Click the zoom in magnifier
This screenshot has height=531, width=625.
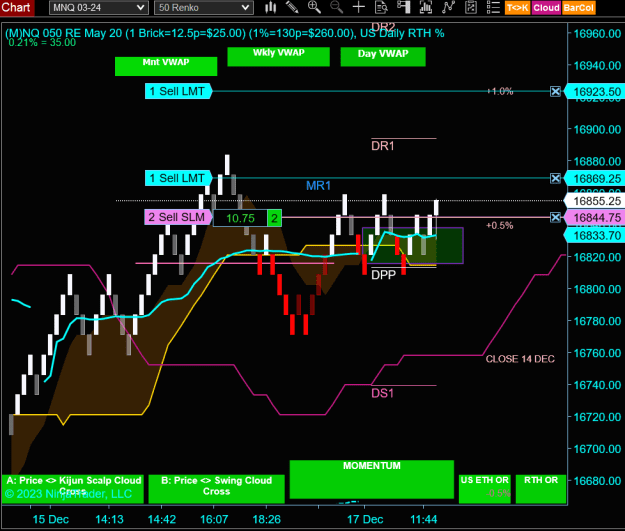[314, 7]
